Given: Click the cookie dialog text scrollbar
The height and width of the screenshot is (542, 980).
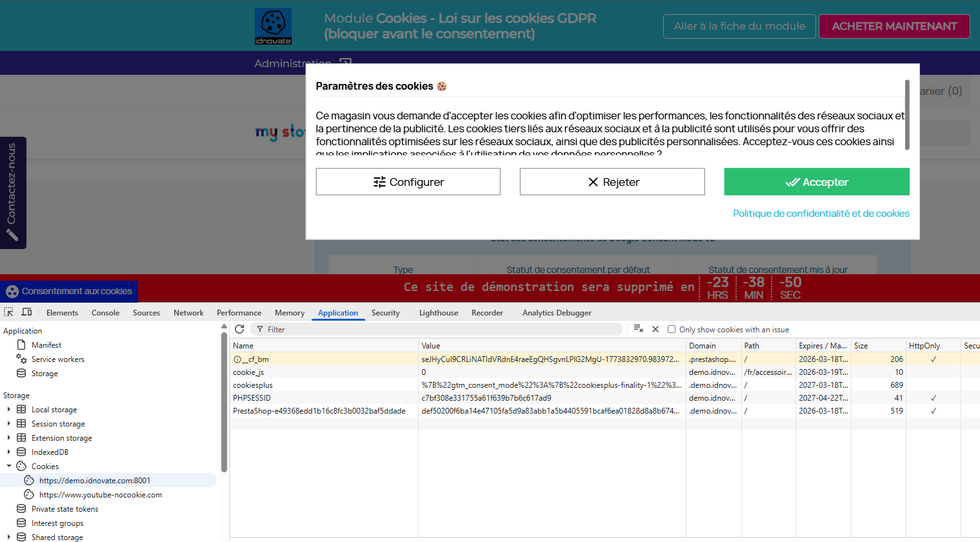Looking at the screenshot, I should click(x=907, y=115).
